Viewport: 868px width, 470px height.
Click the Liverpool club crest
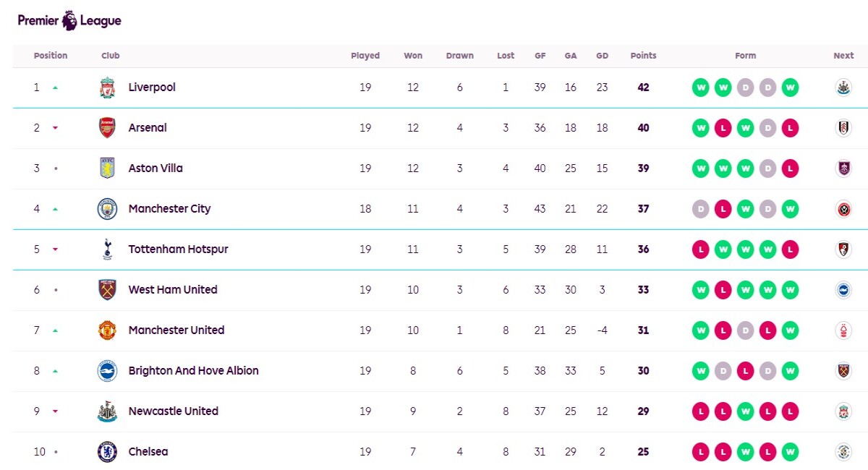(x=107, y=87)
